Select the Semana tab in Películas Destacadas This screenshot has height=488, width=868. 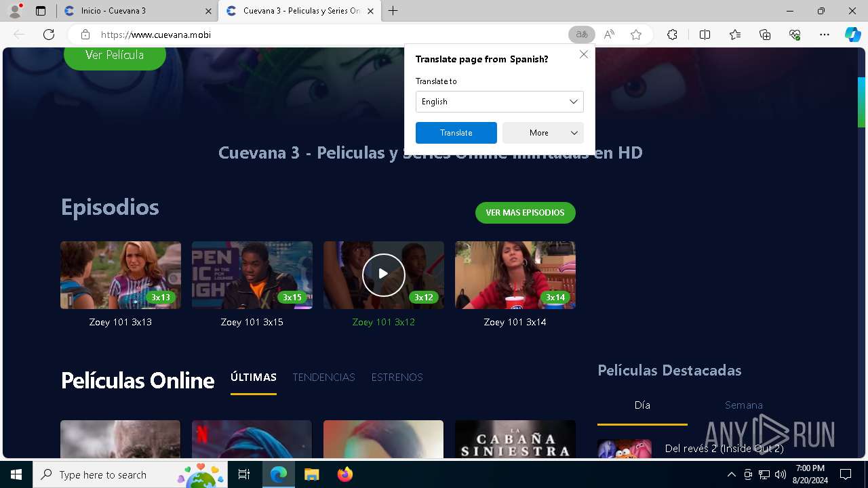click(x=744, y=405)
